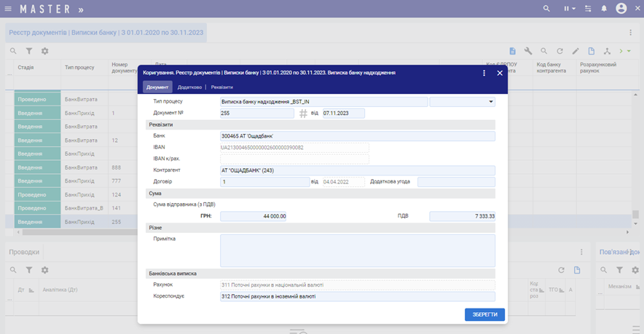Click the pencil edit icon in the registry toolbar
This screenshot has width=644, height=334.
coord(576,51)
